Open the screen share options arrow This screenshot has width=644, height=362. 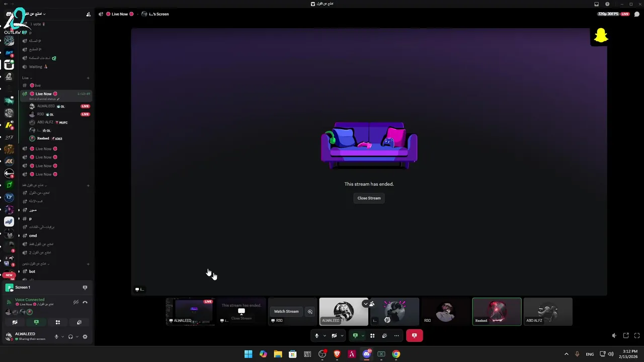[363, 336]
